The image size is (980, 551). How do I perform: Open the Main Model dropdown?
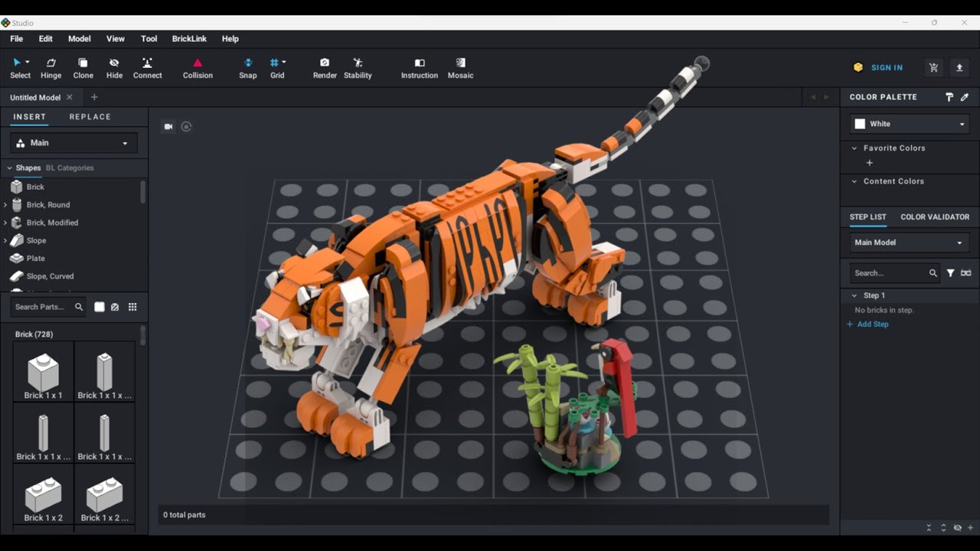pyautogui.click(x=910, y=243)
